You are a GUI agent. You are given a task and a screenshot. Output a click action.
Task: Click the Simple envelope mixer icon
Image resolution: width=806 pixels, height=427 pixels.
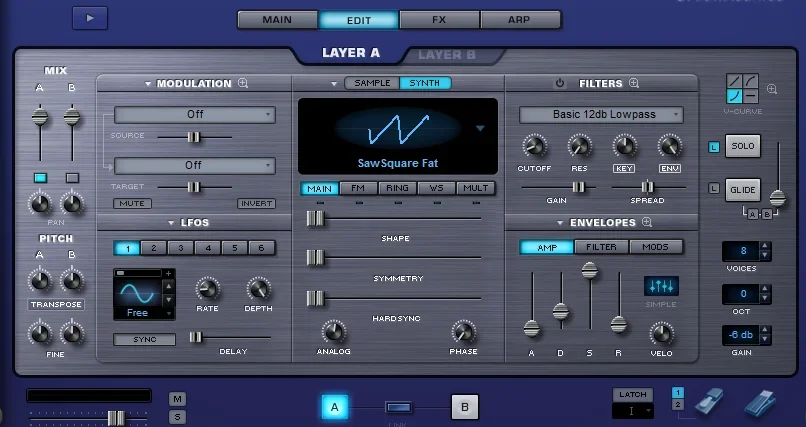coord(661,286)
